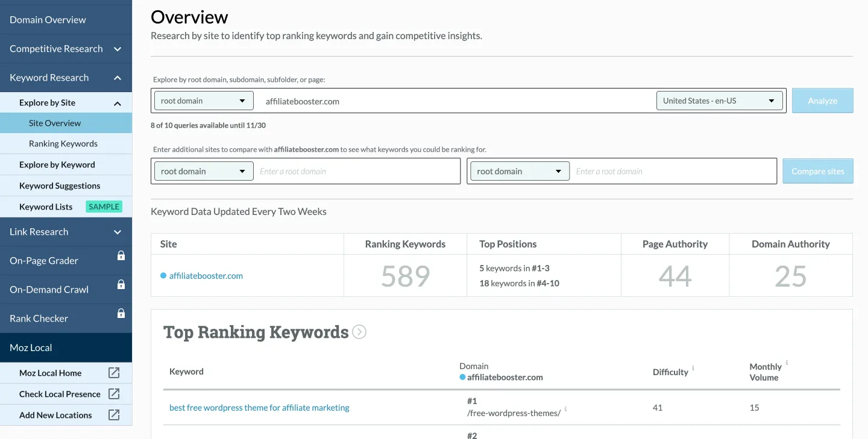Select Moz Local section
Image resolution: width=868 pixels, height=439 pixels.
pos(66,347)
